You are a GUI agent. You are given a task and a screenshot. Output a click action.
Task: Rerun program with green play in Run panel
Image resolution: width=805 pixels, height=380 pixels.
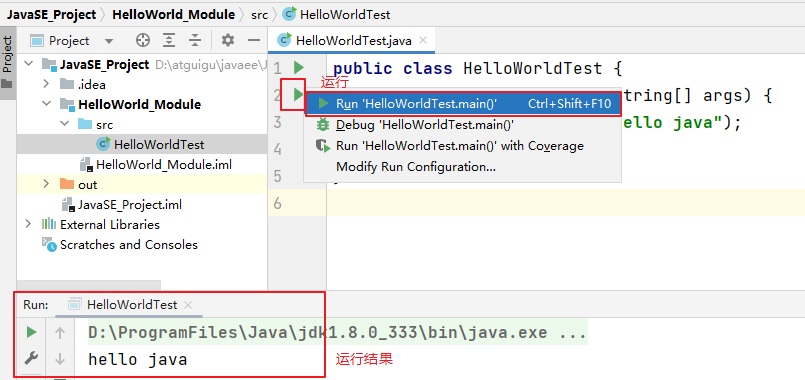tap(32, 332)
